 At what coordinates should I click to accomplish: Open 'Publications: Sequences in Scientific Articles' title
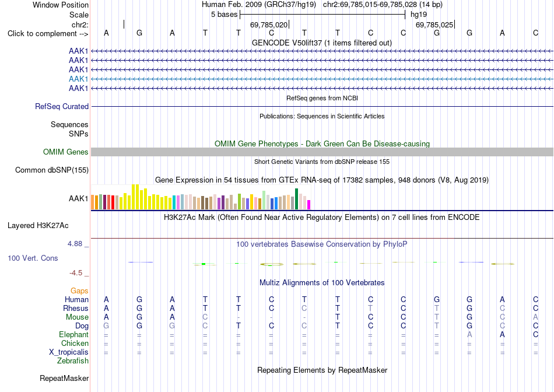pyautogui.click(x=322, y=116)
